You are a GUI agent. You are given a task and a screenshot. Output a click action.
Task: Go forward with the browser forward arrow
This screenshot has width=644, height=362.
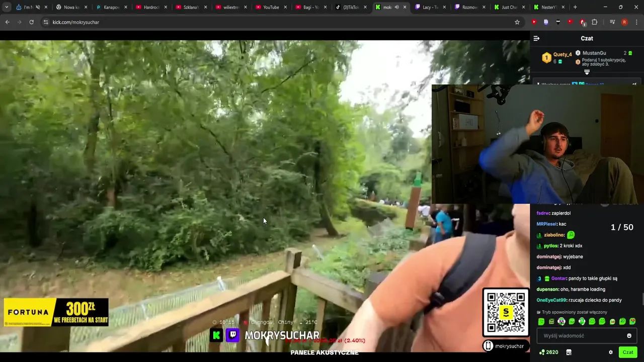click(19, 22)
